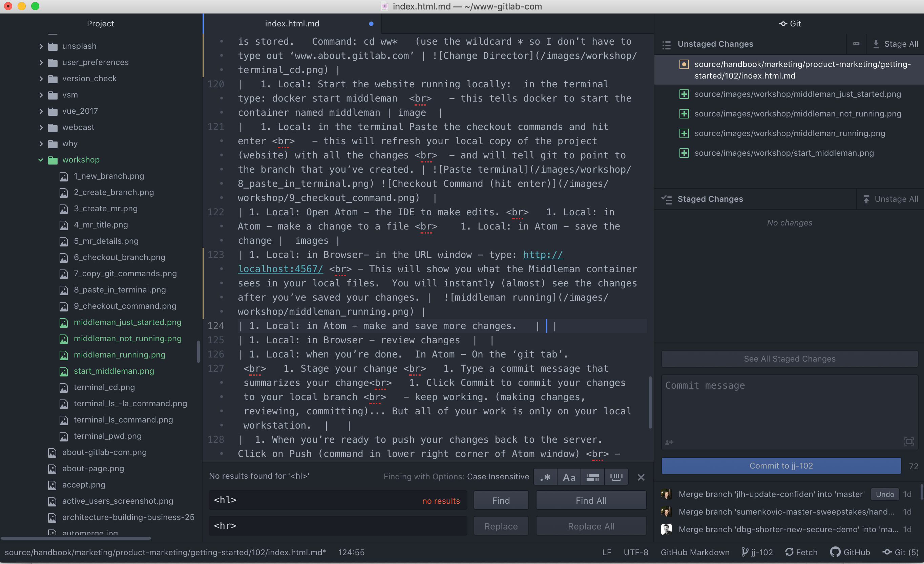
Task: Click the Staged Changes list icon
Action: click(x=666, y=199)
